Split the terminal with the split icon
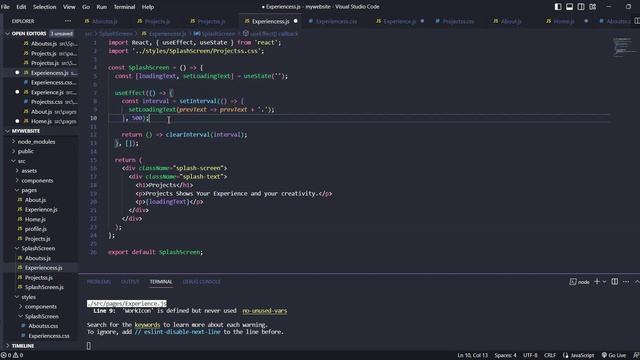The height and width of the screenshot is (360, 640). (x=614, y=282)
